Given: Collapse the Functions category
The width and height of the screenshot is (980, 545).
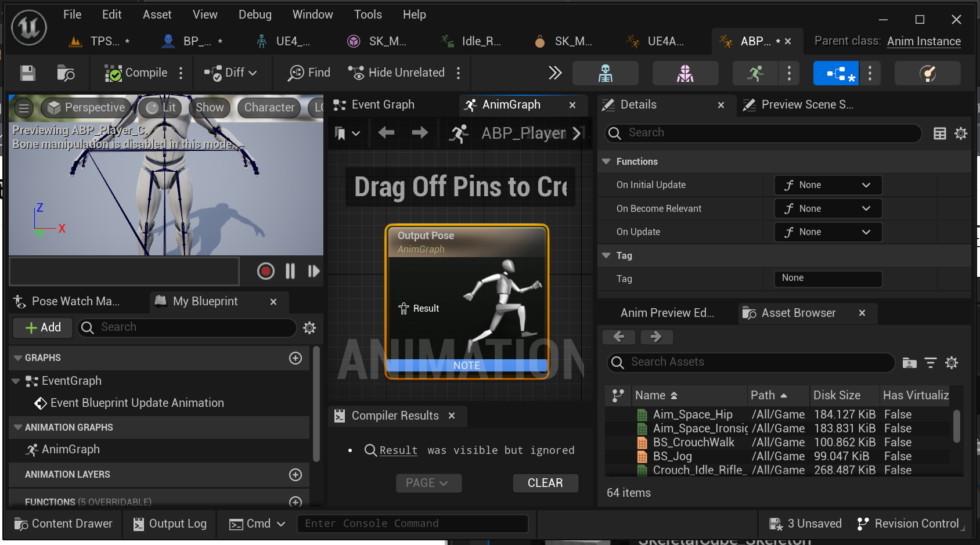Looking at the screenshot, I should (607, 162).
